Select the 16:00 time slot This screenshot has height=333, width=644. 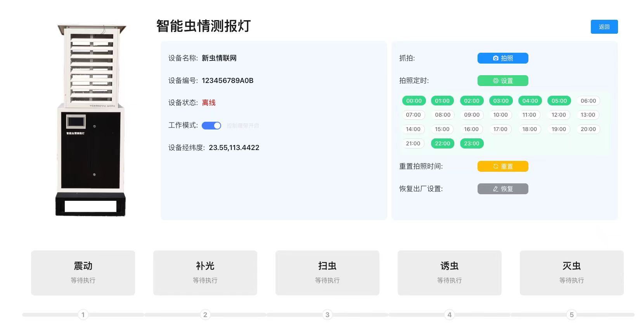tap(471, 129)
